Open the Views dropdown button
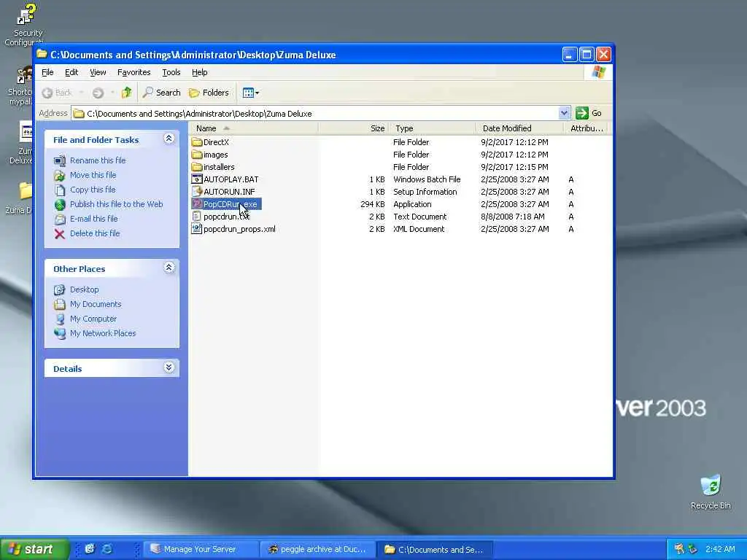 [251, 93]
